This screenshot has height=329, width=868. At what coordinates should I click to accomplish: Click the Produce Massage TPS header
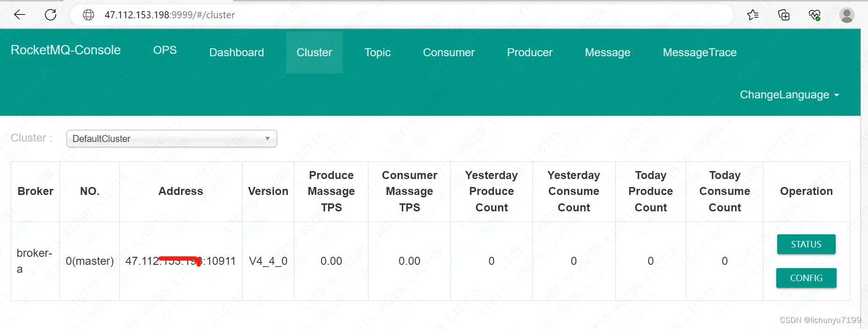pyautogui.click(x=331, y=191)
